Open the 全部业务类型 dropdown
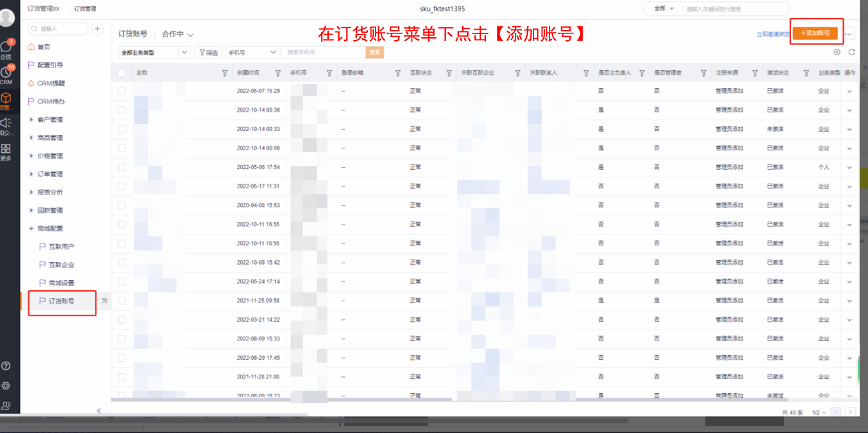Image resolution: width=868 pixels, height=433 pixels. pos(154,53)
